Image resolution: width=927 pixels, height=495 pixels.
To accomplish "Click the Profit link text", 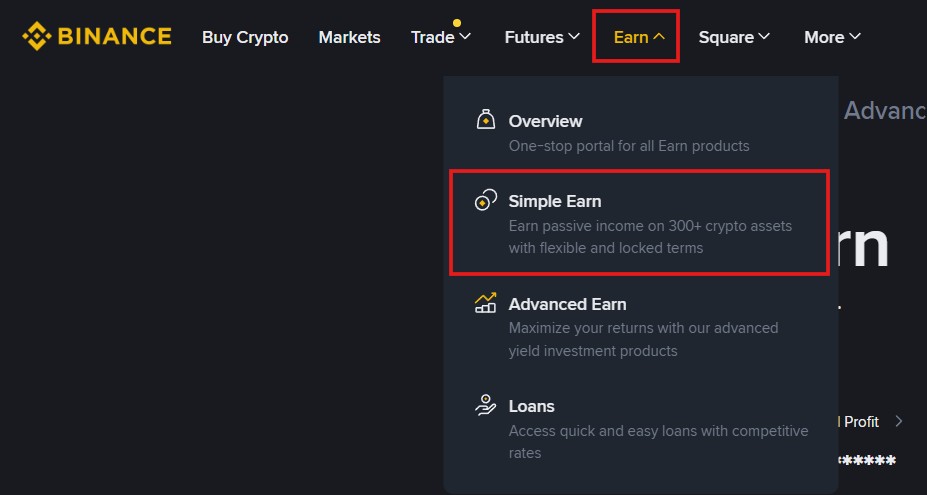I will tap(861, 422).
